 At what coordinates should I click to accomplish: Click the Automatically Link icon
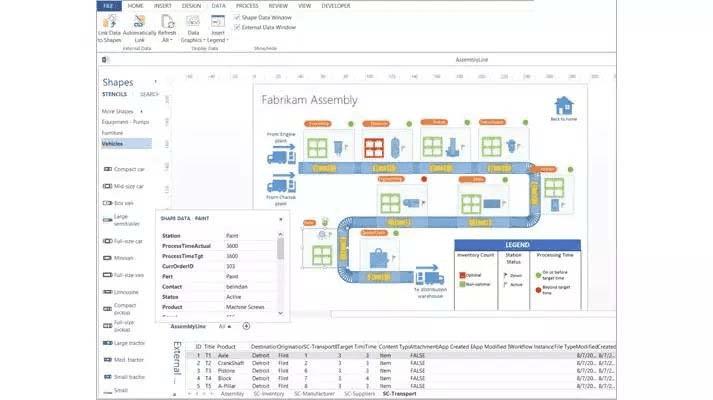pyautogui.click(x=139, y=21)
